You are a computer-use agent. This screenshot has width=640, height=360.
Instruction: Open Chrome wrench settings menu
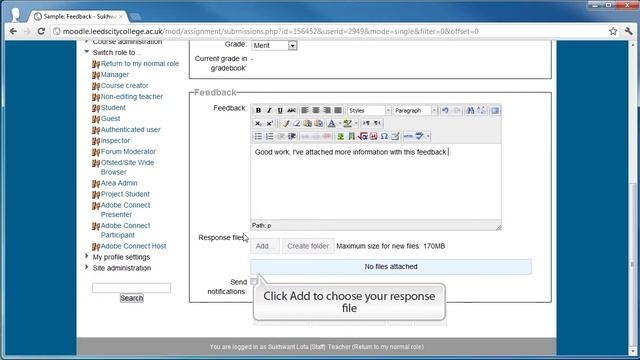[628, 31]
